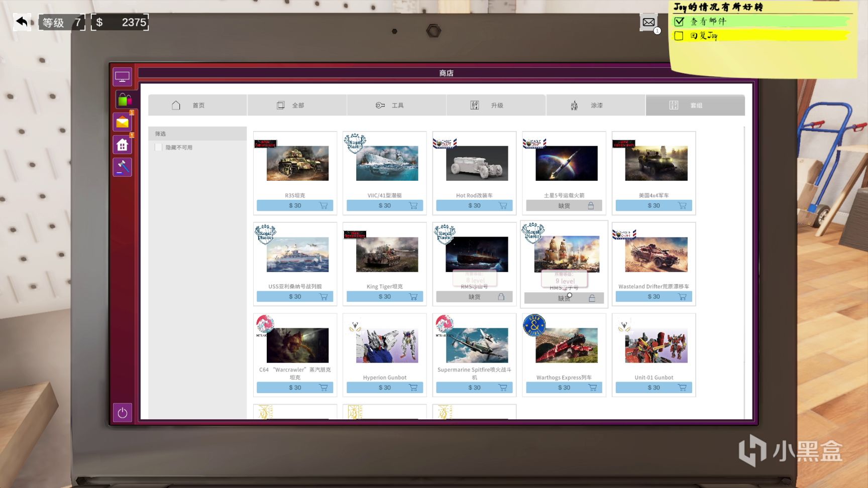Open the R35坦克 thumbnail image
The height and width of the screenshot is (488, 868).
[x=297, y=164]
